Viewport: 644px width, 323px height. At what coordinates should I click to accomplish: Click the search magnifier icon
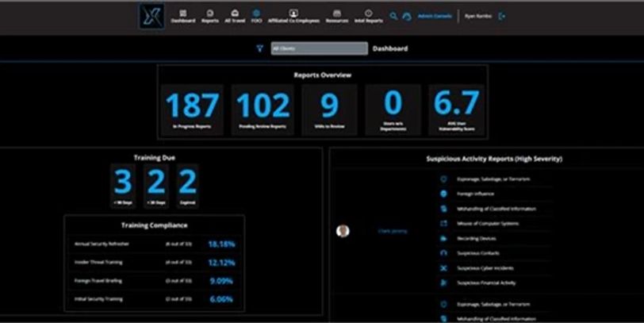(393, 16)
